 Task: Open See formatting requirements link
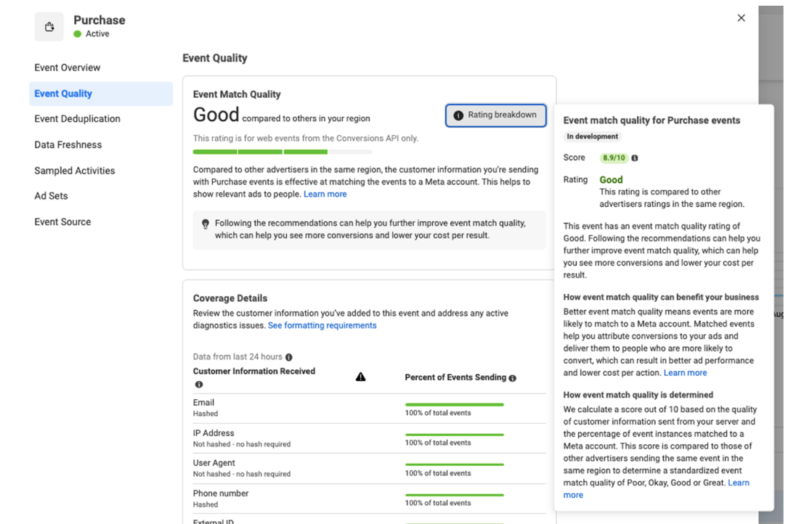tap(322, 325)
